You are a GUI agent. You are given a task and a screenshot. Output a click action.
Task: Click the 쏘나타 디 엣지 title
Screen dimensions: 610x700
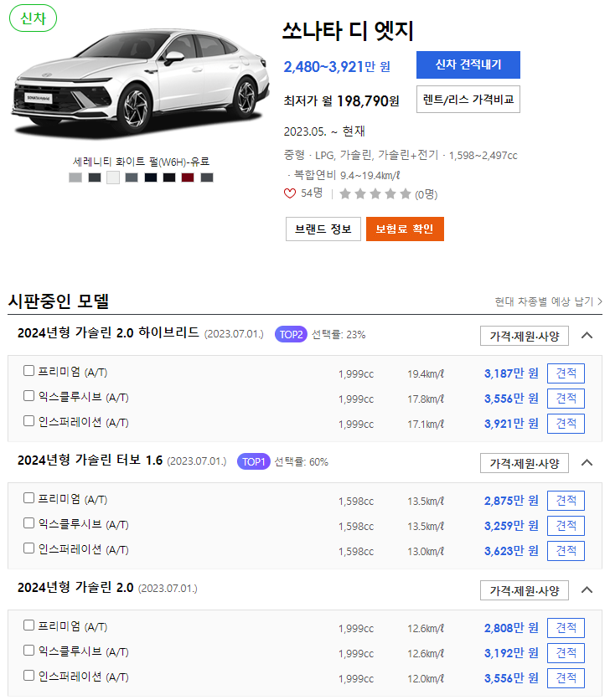pos(348,31)
